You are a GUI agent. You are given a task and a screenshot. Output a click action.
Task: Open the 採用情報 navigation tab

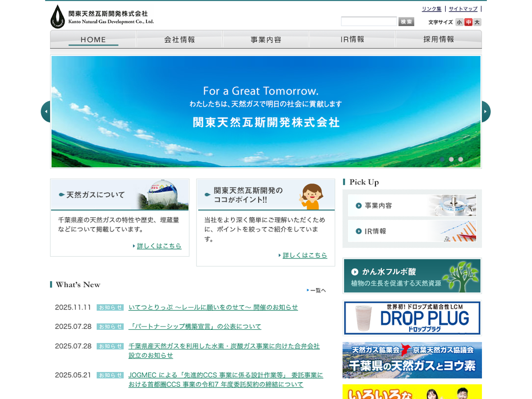pyautogui.click(x=438, y=39)
